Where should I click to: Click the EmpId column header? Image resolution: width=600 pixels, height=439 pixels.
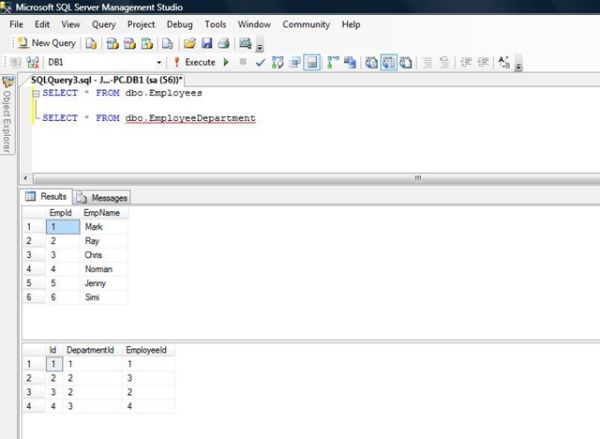pos(60,213)
